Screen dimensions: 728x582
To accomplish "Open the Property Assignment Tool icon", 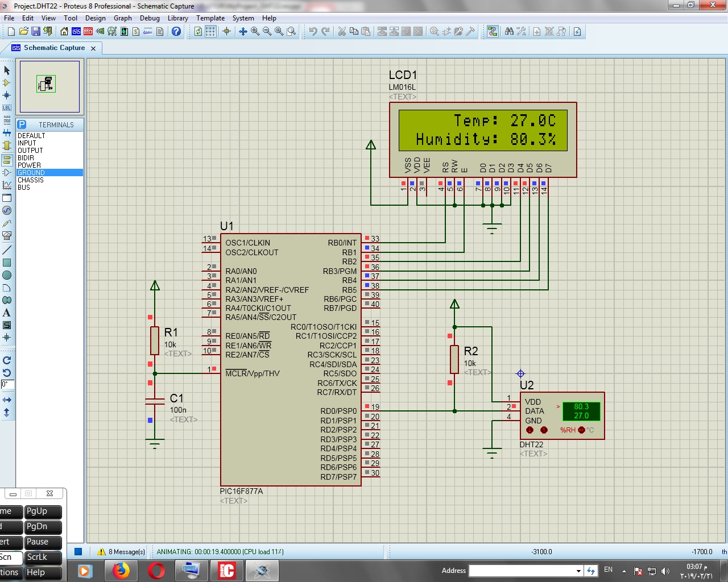I will 521,31.
